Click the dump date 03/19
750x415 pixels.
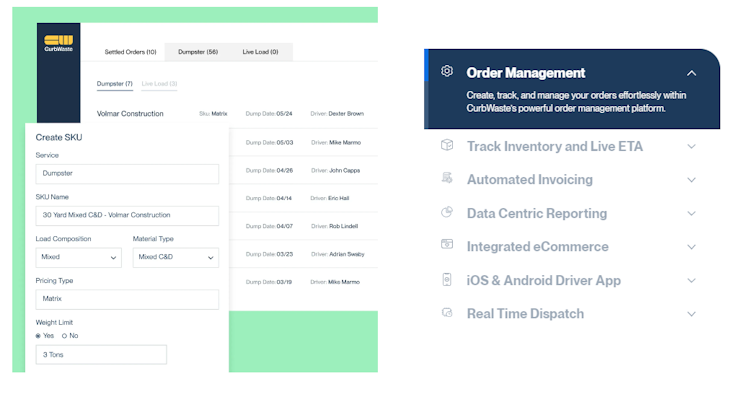click(284, 282)
